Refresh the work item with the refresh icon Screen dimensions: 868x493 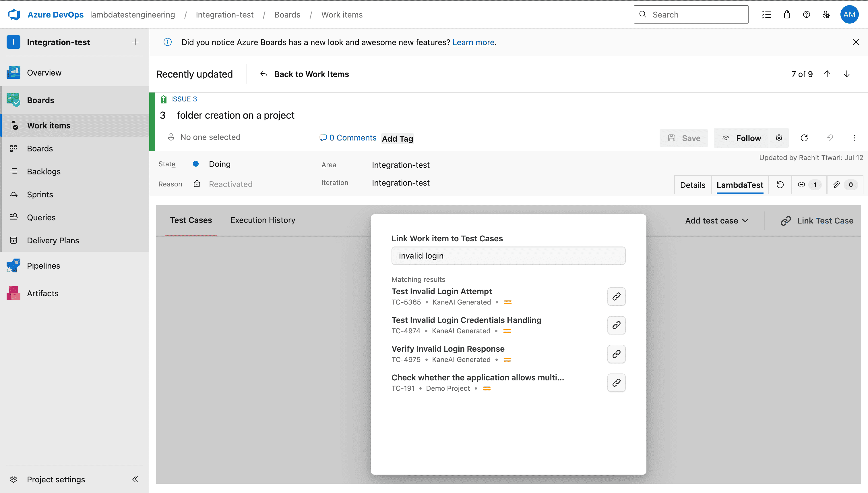pos(804,138)
